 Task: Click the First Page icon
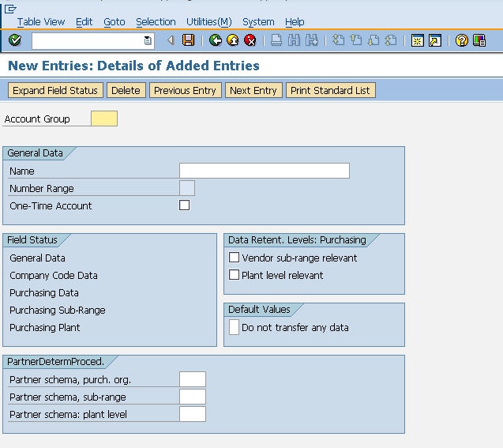tap(339, 40)
